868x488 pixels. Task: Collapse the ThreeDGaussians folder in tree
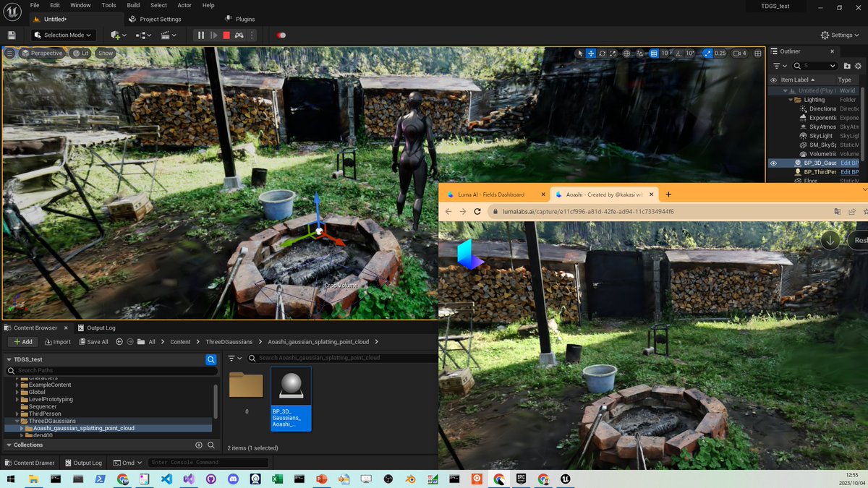coord(17,421)
